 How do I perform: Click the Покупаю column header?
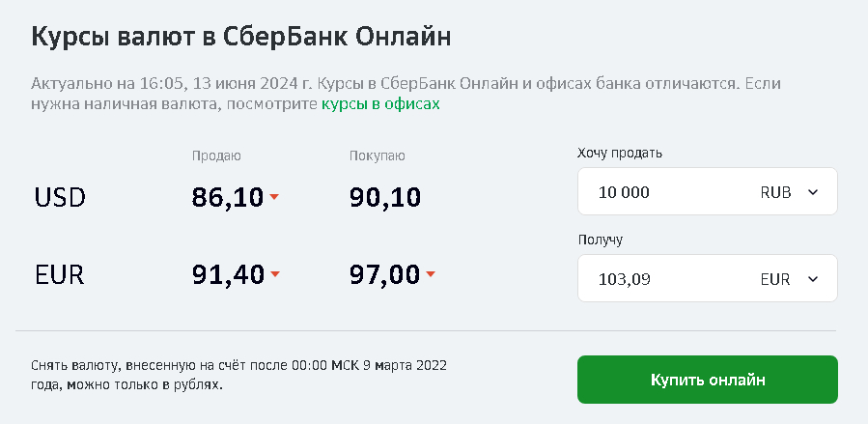tap(378, 155)
